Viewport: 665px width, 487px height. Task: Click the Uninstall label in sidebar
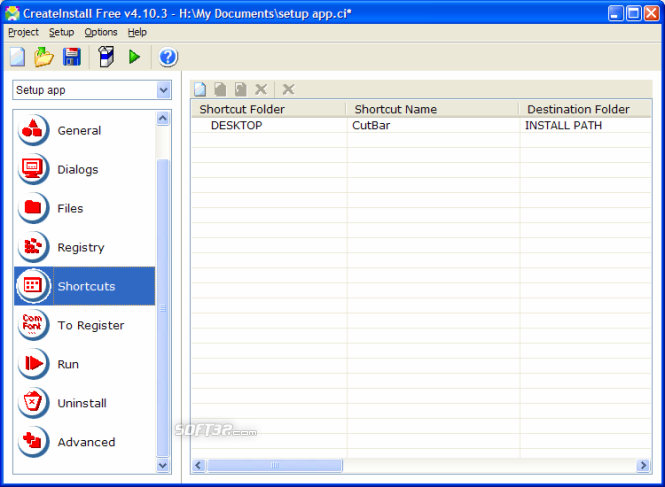(x=82, y=403)
